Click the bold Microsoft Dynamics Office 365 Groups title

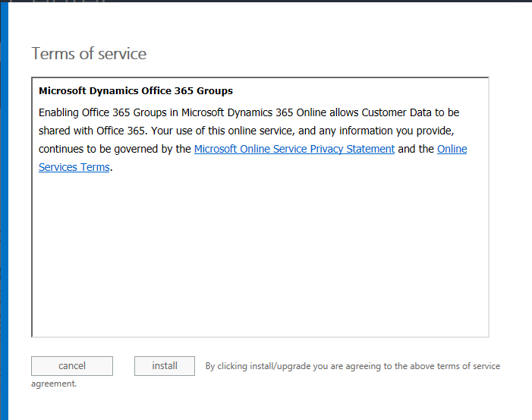(x=136, y=91)
